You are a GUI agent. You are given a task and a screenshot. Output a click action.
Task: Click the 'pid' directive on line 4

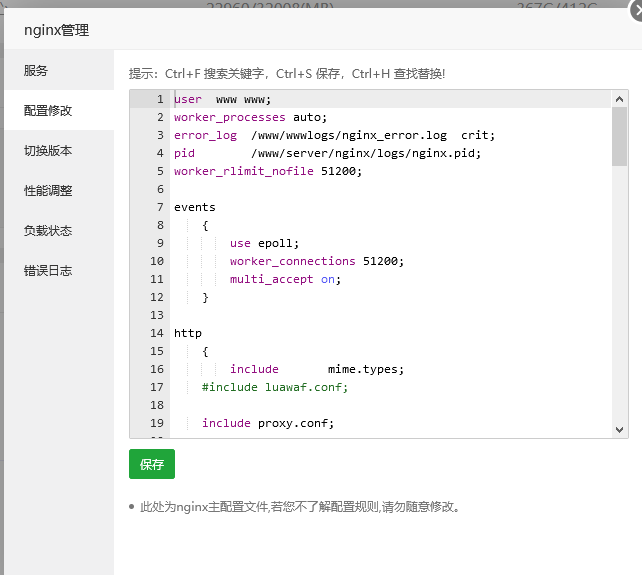tap(184, 154)
